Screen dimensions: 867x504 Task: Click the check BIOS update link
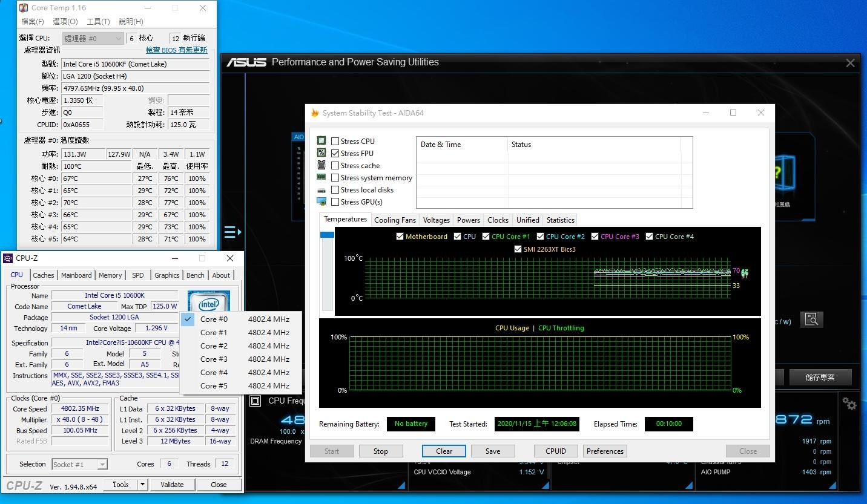[176, 50]
